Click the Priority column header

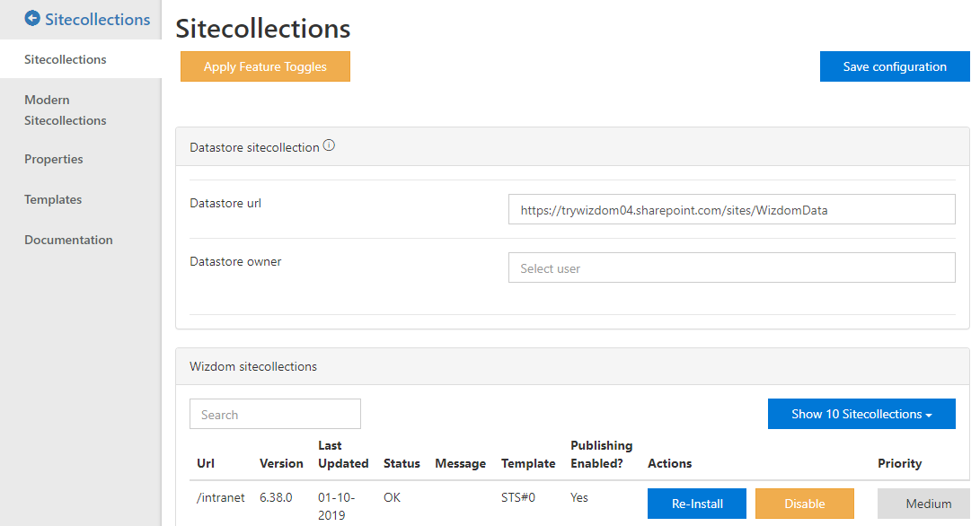899,463
